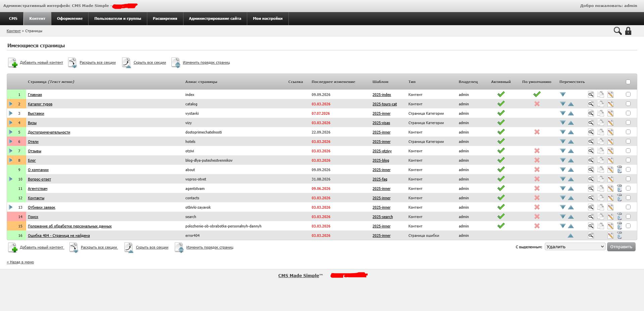
Task: Open the Пользователи и группы menu
Action: click(118, 18)
